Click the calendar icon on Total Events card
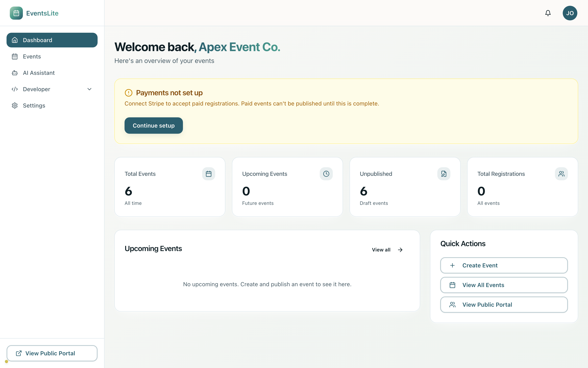The image size is (588, 368). point(208,174)
